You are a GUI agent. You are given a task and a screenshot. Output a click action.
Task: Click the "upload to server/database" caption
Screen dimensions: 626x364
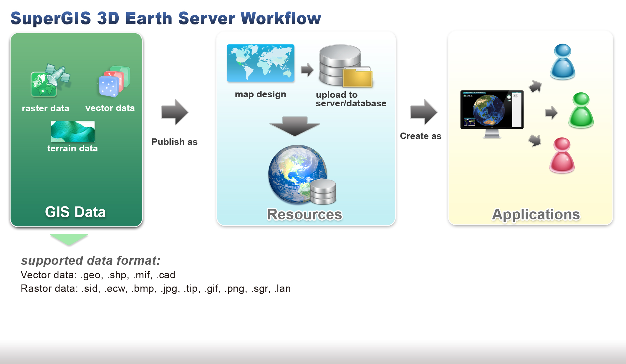(x=351, y=99)
